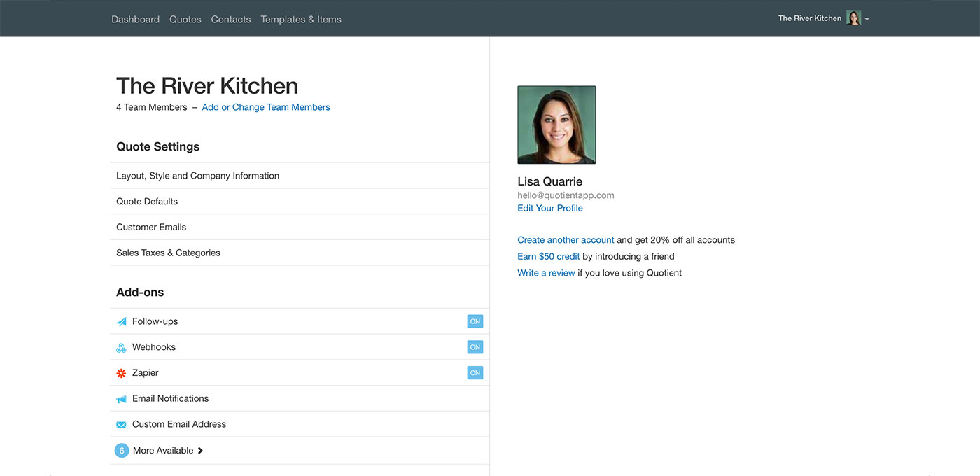Toggle the Zapier ON switch
980x476 pixels.
pos(475,373)
